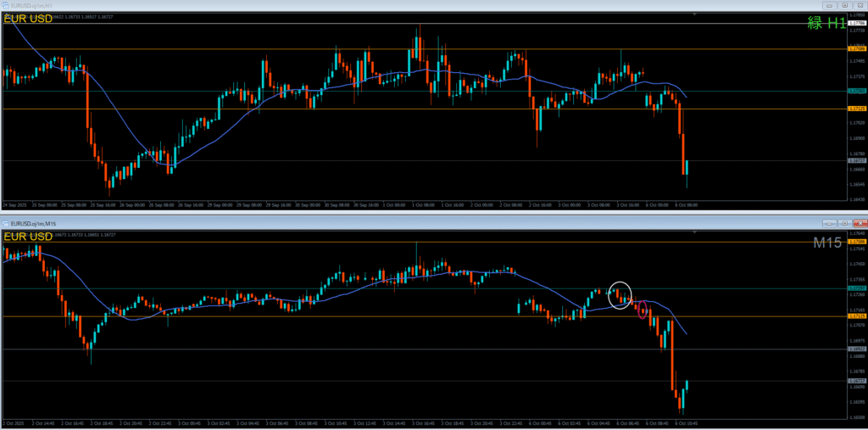This screenshot has width=868, height=430.
Task: Close the M15 chart window
Action: click(x=859, y=222)
